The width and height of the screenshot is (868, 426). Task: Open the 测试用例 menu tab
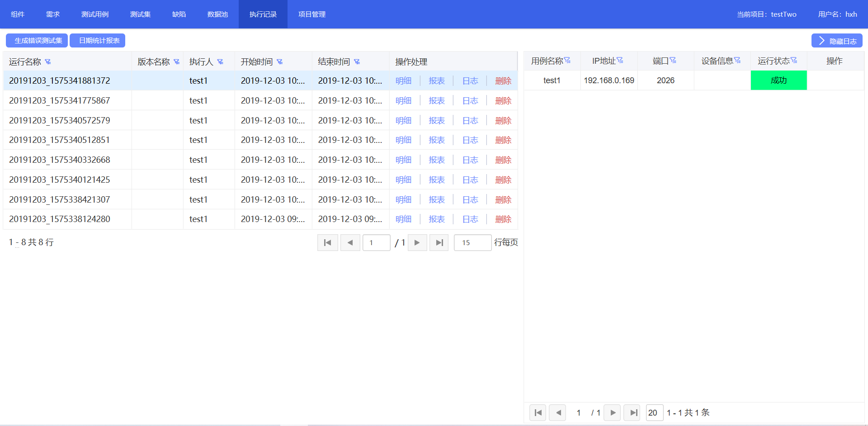tap(95, 14)
